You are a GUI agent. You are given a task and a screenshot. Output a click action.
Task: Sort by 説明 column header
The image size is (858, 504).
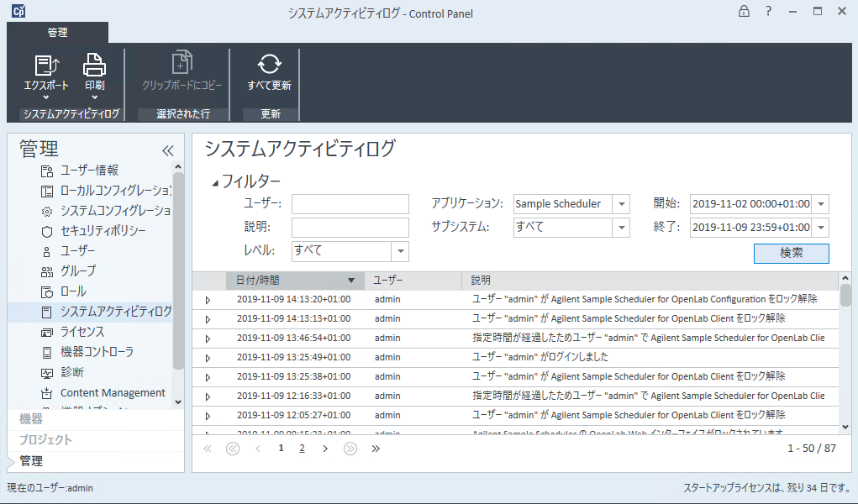pyautogui.click(x=650, y=281)
